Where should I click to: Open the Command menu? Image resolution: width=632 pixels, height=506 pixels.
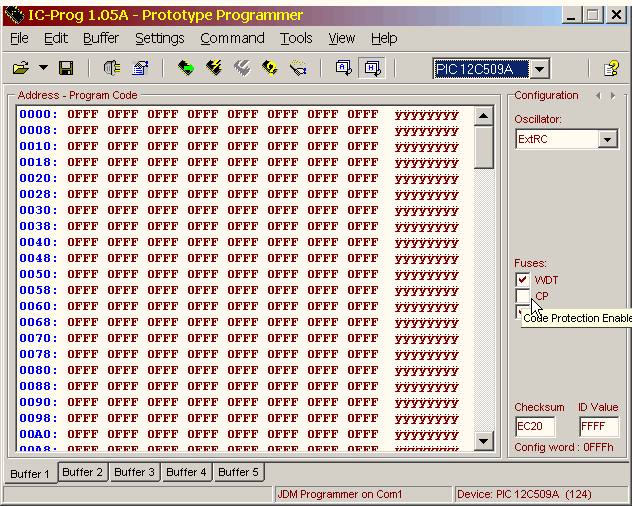(232, 38)
